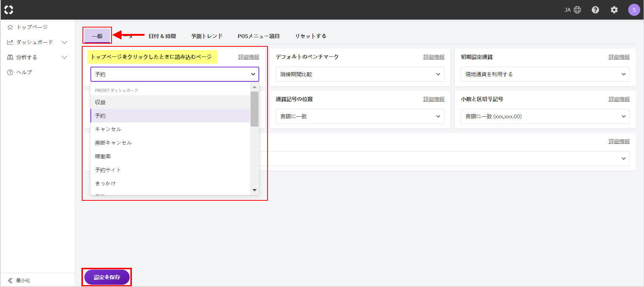
Task: Switch to the 予測トレンド tab
Action: [207, 36]
